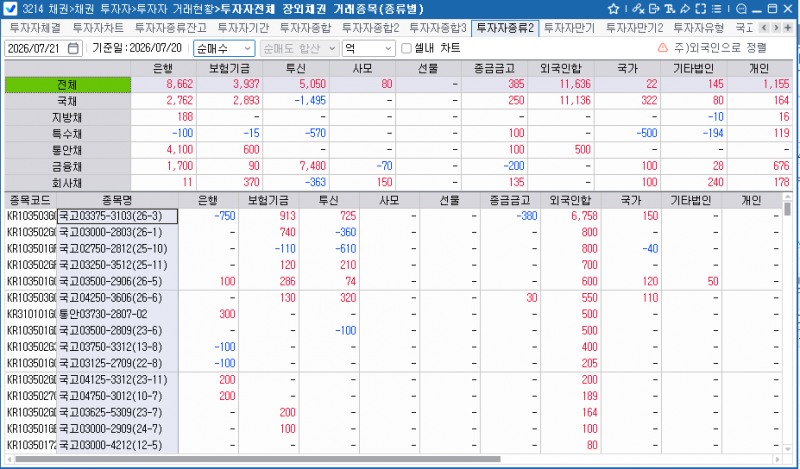Image resolution: width=800 pixels, height=469 pixels.
Task: Click the 6,758 외국인합 value
Action: (x=584, y=216)
